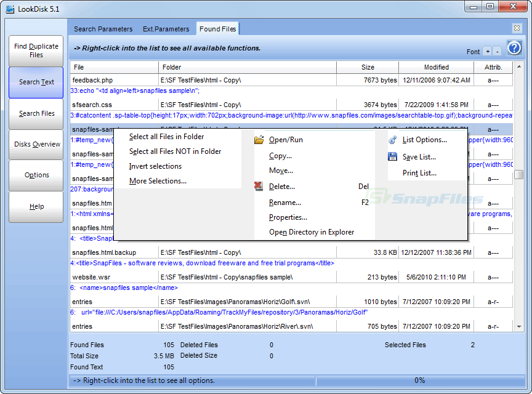This screenshot has height=394, width=532.
Task: Choose Rename... from the context menu
Action: click(x=285, y=203)
